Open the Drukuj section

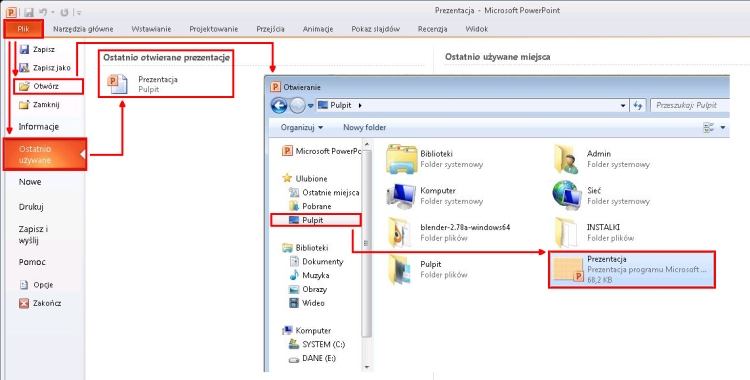(x=31, y=207)
